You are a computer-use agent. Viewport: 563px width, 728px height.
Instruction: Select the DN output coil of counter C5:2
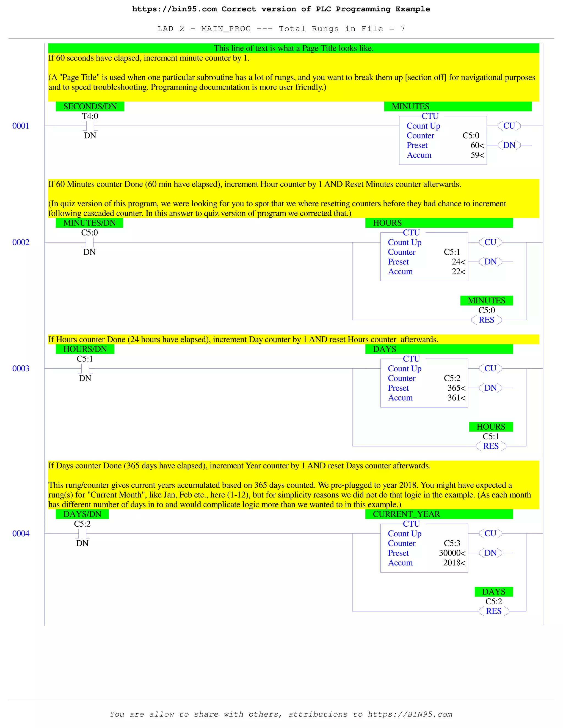click(x=490, y=388)
